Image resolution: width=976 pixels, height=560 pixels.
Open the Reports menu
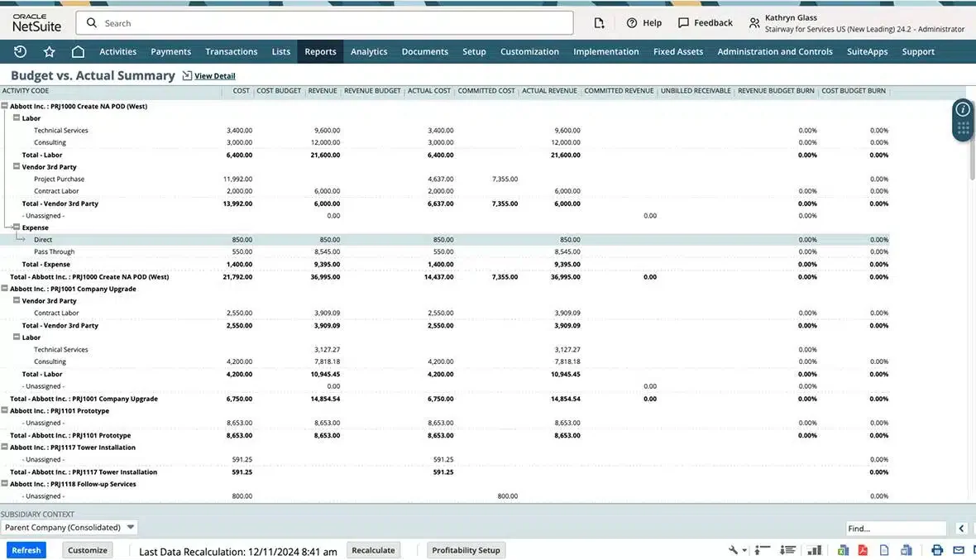321,51
